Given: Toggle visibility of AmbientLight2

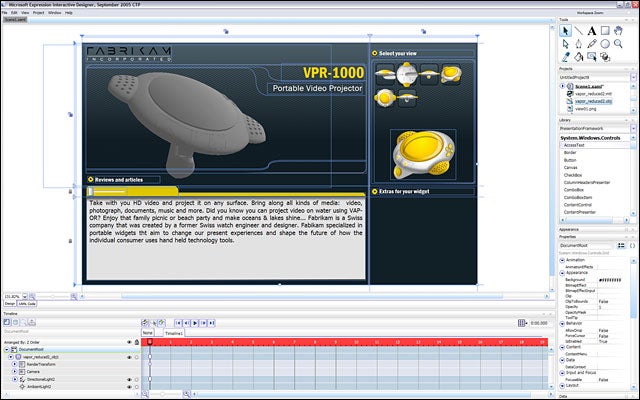Looking at the screenshot, I should (129, 387).
